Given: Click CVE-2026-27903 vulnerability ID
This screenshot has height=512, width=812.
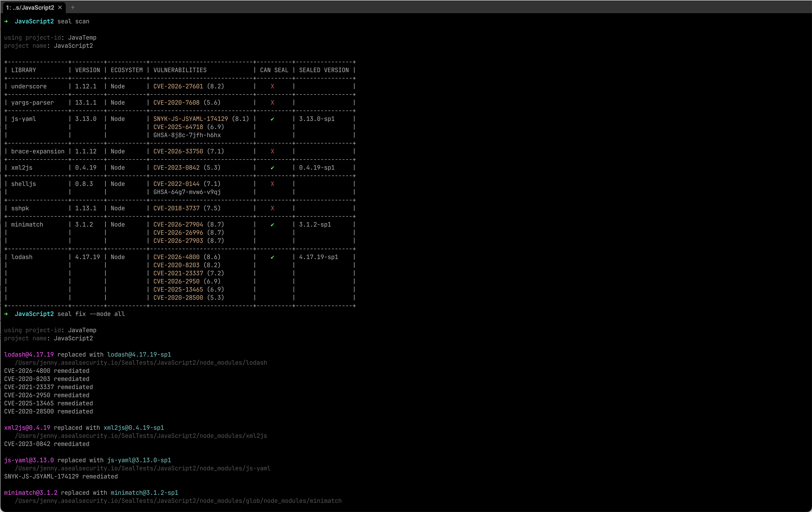Looking at the screenshot, I should coord(178,241).
